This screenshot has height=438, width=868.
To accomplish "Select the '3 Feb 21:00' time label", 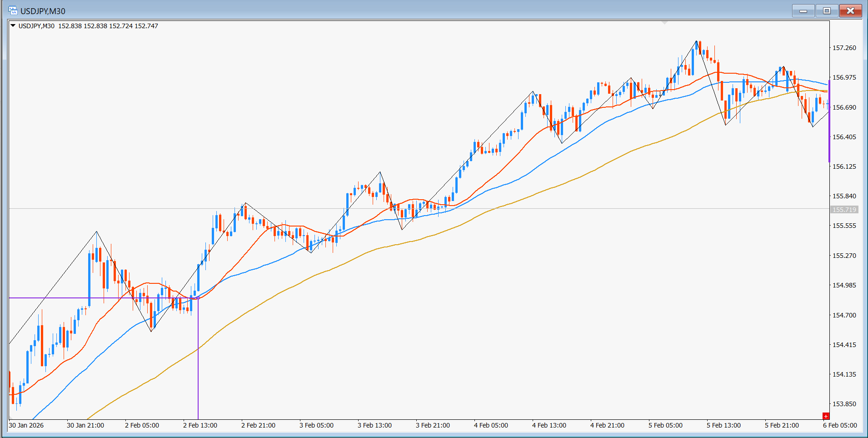I will coord(433,425).
